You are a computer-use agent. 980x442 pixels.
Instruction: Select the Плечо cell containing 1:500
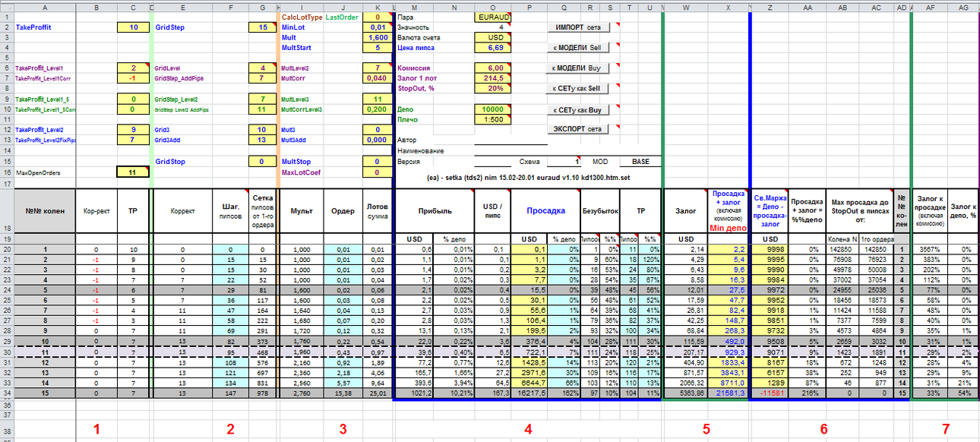[493, 119]
